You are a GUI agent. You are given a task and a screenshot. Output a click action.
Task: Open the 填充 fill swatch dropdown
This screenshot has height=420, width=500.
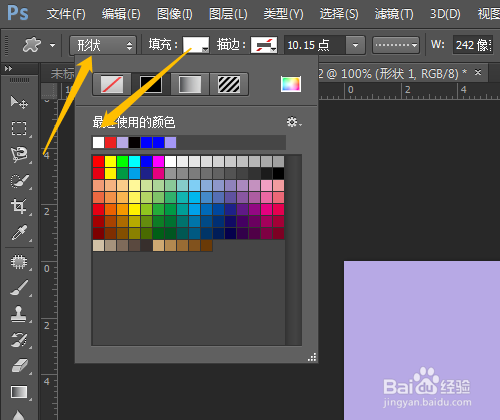tap(196, 45)
